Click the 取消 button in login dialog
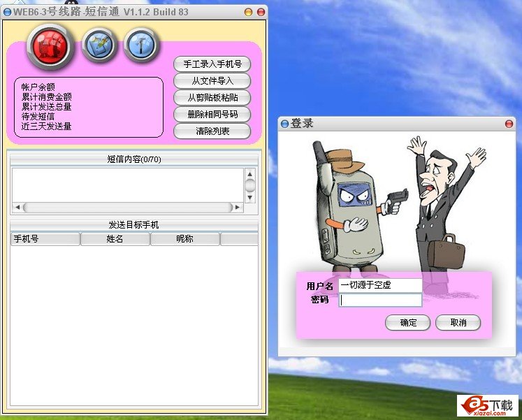 (458, 322)
